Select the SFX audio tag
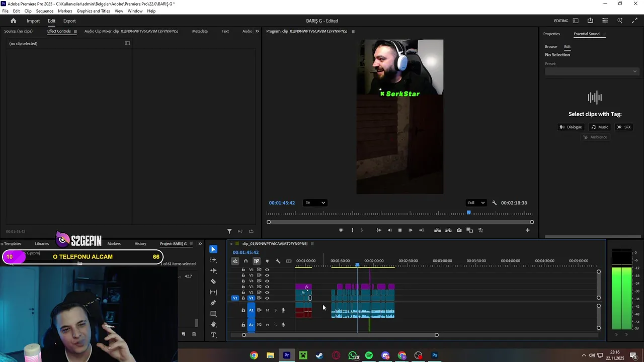The image size is (644, 362). [x=624, y=127]
